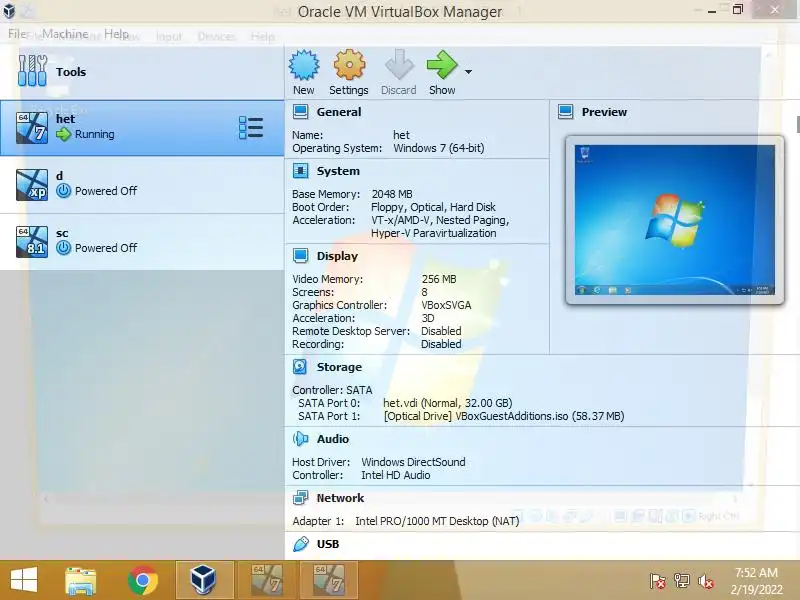Open the Display settings header link
Viewport: 800px width, 600px height.
click(337, 256)
